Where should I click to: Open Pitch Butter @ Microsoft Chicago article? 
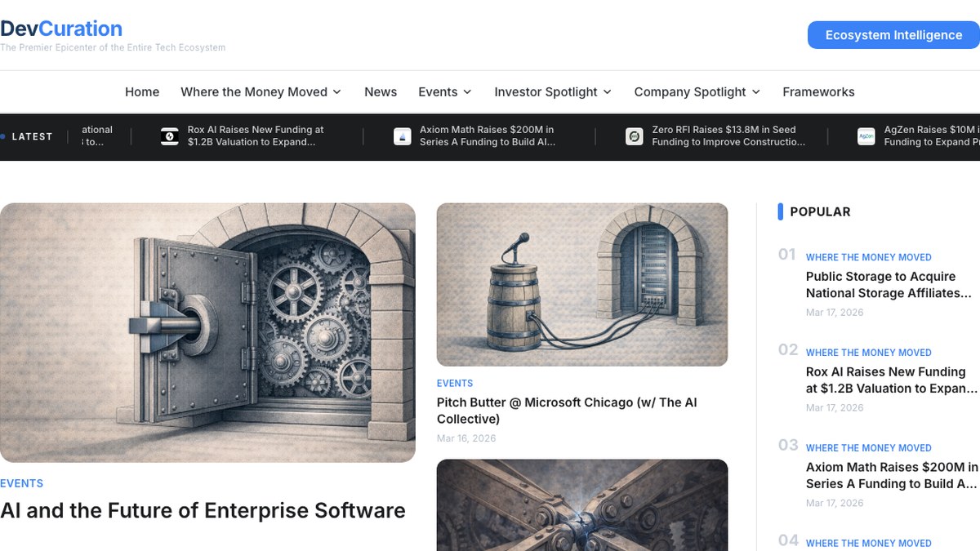(567, 411)
